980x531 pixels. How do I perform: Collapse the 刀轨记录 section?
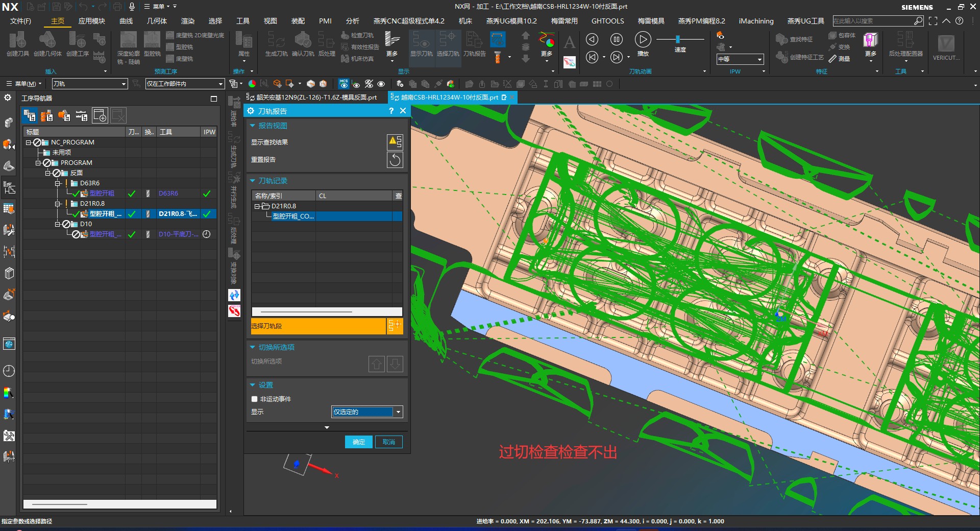point(252,181)
